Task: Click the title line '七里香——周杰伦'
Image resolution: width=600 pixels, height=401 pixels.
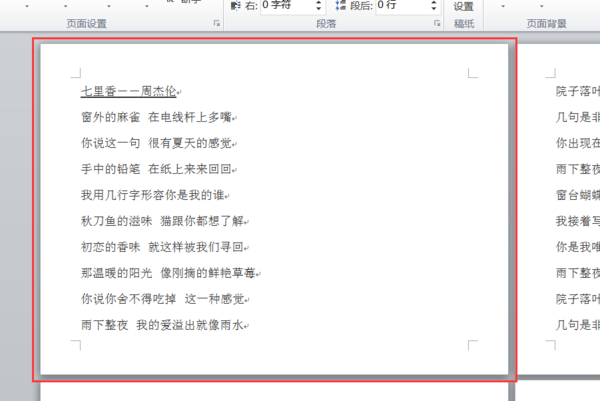Action: coord(129,91)
